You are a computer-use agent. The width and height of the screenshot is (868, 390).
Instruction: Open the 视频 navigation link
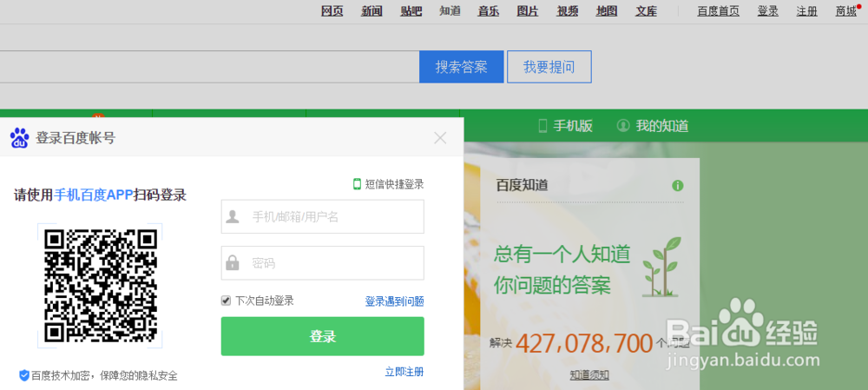click(x=568, y=10)
